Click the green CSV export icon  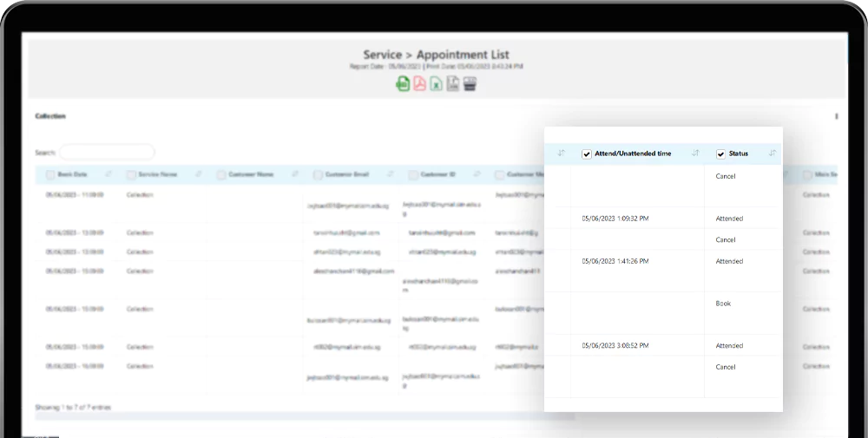click(x=403, y=84)
